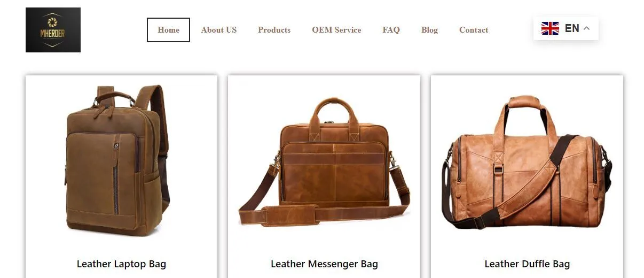Click the brown leather backpack image
Screen dimensions: 644x278
coord(117,160)
